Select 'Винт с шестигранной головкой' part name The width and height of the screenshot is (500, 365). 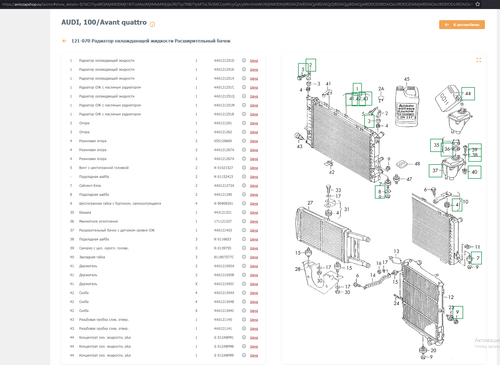tap(104, 167)
